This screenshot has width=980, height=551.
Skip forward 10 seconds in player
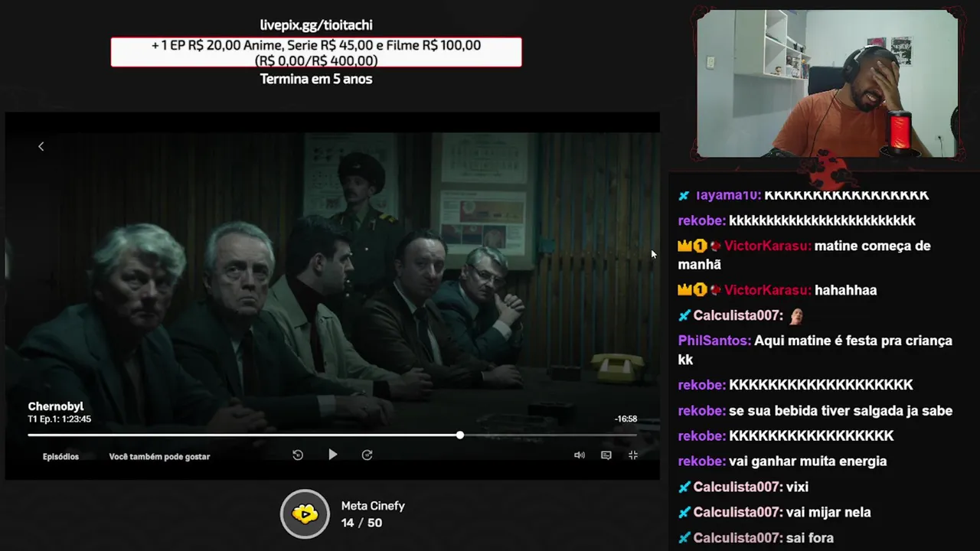point(367,455)
